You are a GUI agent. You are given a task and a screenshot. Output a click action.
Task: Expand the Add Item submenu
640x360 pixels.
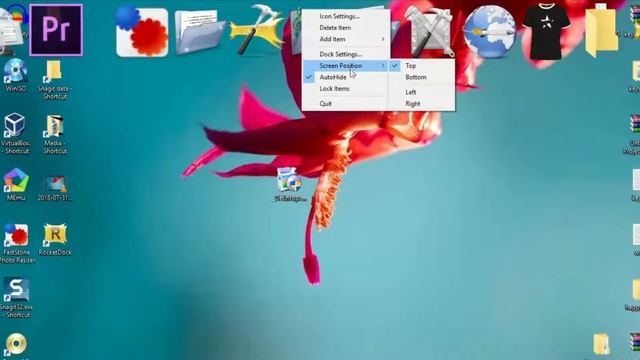click(x=345, y=39)
